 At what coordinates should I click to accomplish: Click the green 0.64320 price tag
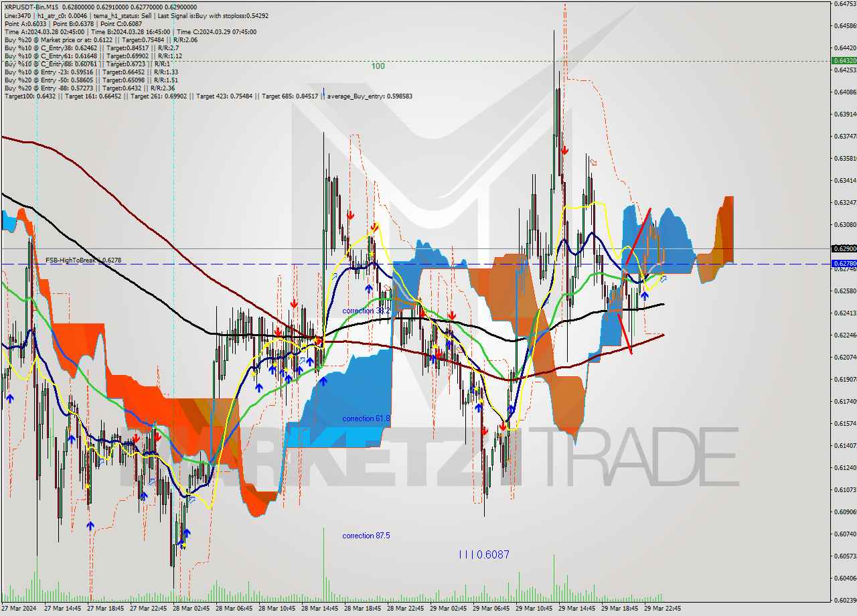tap(844, 60)
